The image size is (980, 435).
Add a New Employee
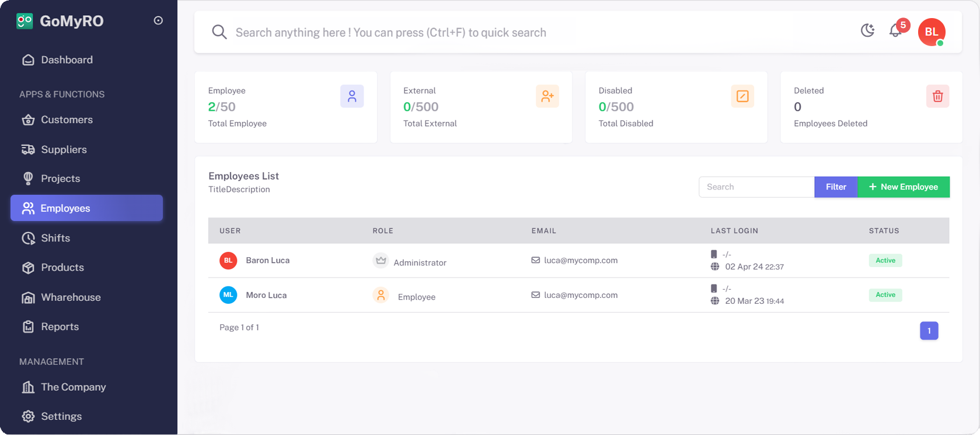click(903, 187)
